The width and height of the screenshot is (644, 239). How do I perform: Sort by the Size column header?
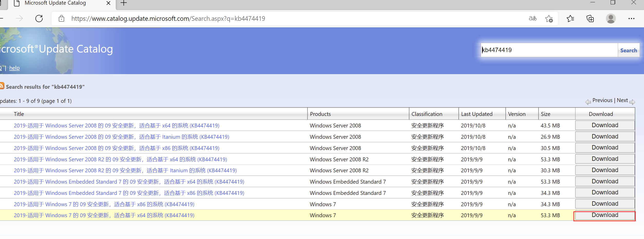pyautogui.click(x=545, y=114)
